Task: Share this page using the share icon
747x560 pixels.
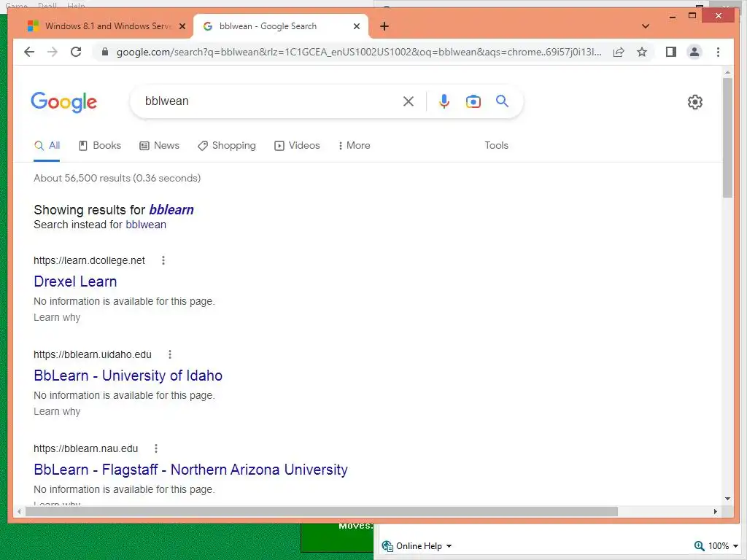Action: pos(619,52)
